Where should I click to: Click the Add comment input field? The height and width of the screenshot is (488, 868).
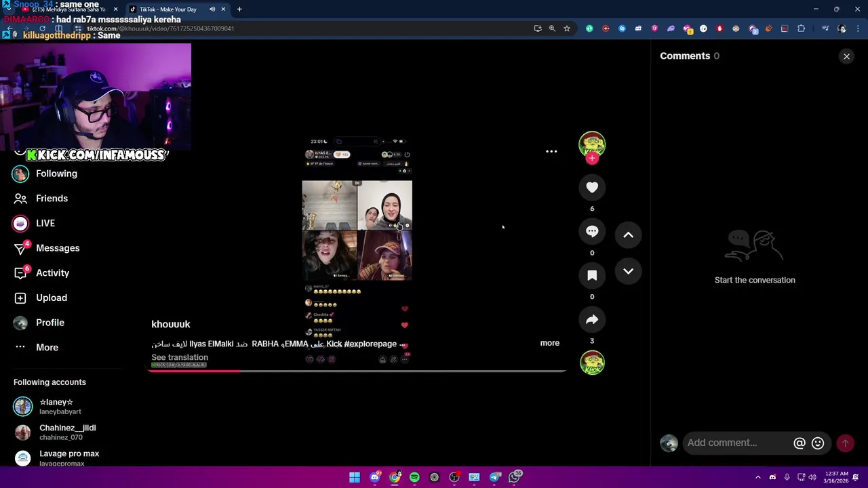(738, 443)
